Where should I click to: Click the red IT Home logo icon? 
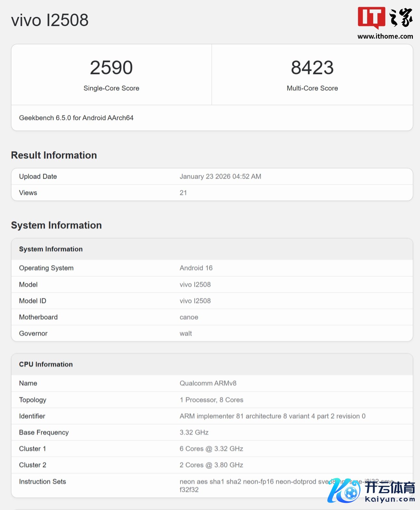tap(371, 18)
